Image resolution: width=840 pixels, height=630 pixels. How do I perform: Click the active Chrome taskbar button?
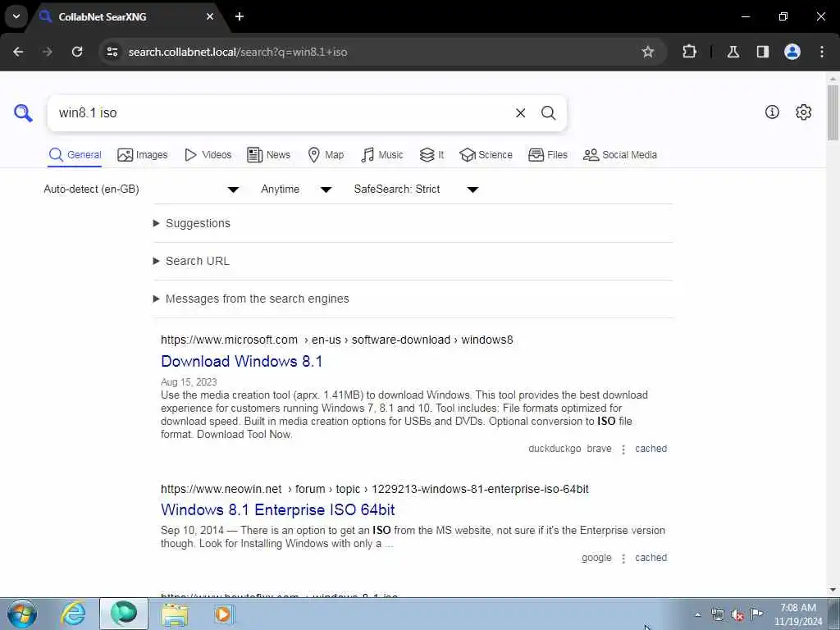124,614
